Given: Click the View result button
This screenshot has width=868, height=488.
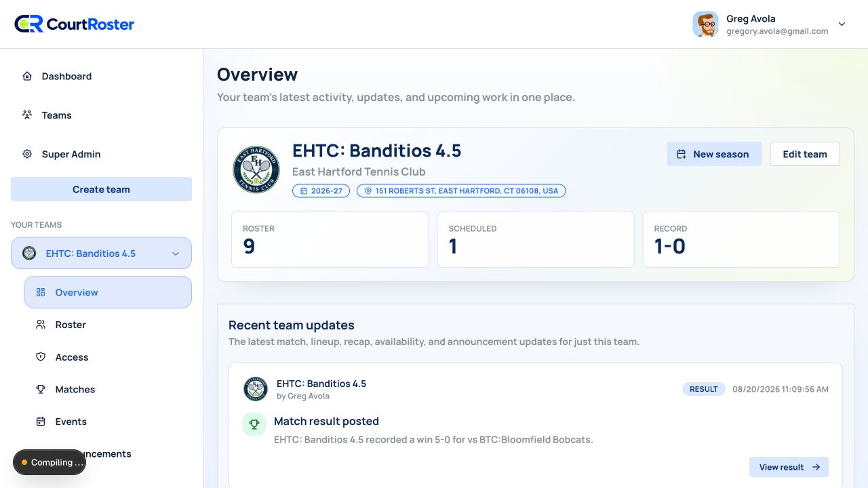Looking at the screenshot, I should pyautogui.click(x=789, y=467).
